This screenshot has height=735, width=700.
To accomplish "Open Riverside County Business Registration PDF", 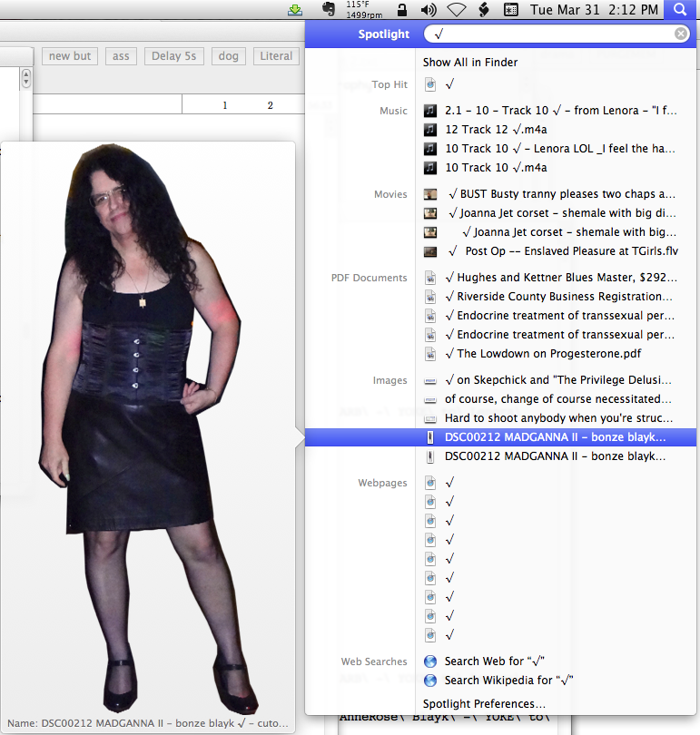I will (558, 297).
